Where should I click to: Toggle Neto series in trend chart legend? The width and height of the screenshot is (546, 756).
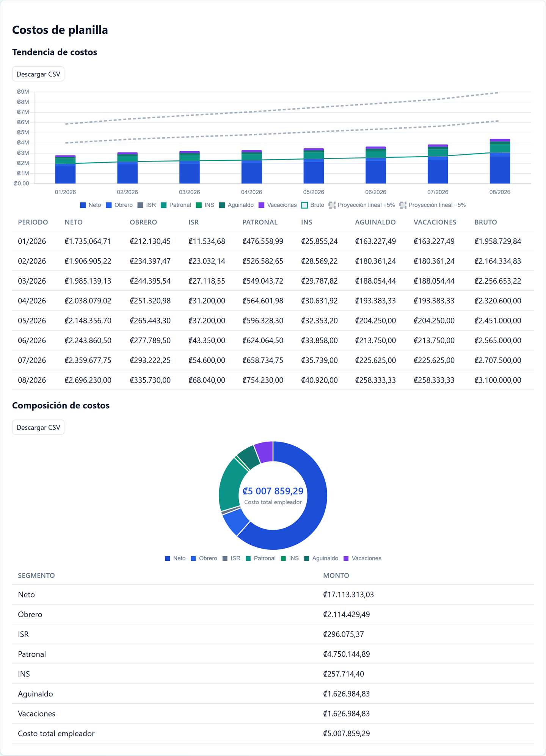[x=91, y=205]
